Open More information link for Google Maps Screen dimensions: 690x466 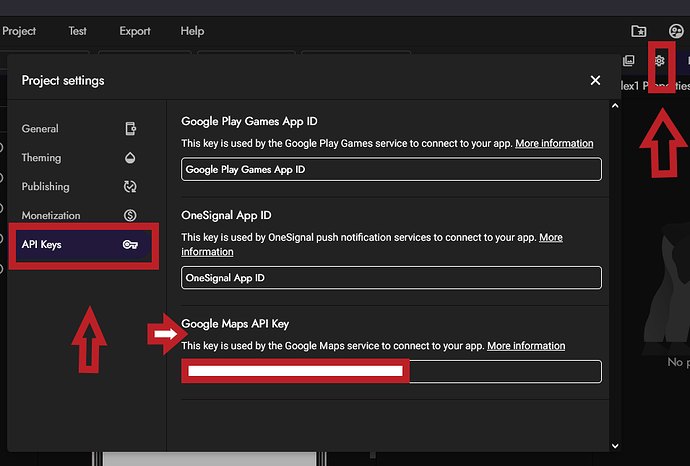click(526, 346)
